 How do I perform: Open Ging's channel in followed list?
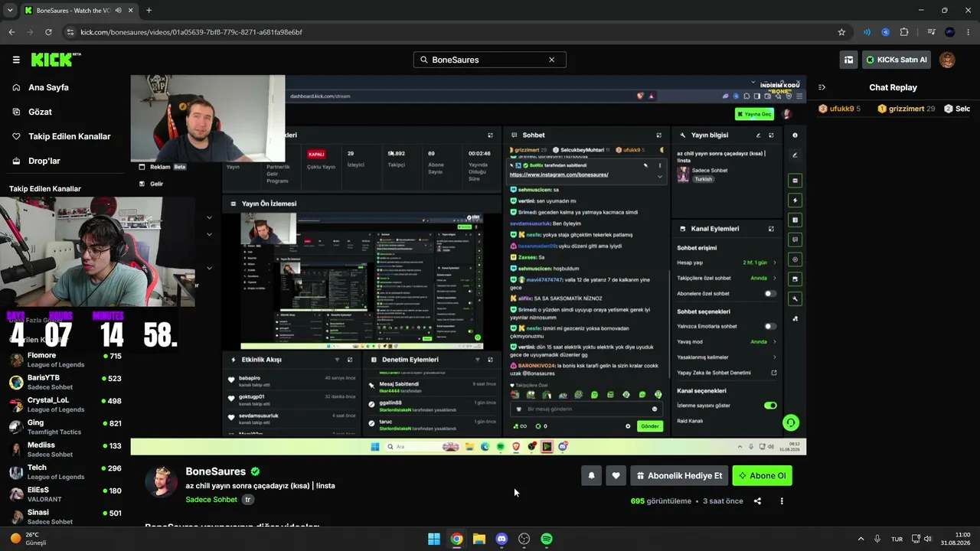65,427
